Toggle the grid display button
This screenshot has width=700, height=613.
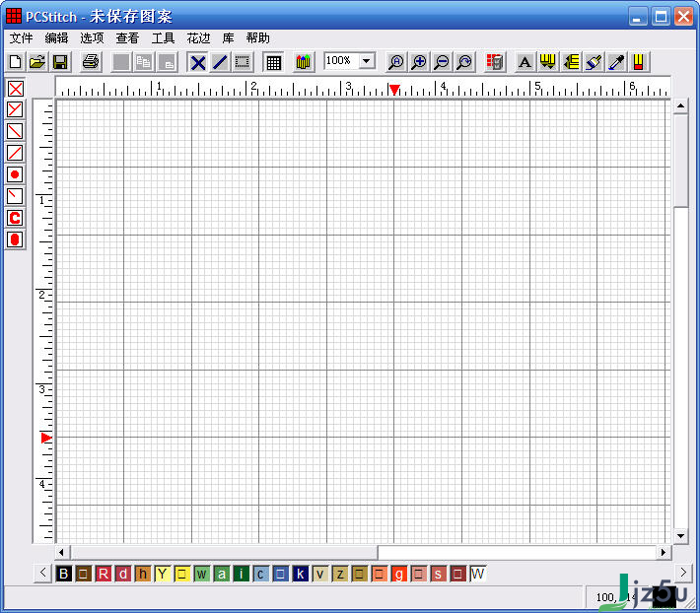pos(274,62)
